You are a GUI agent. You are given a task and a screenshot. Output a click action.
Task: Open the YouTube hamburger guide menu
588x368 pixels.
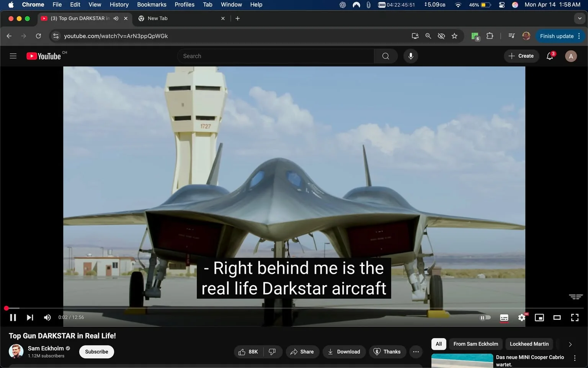[x=13, y=56]
